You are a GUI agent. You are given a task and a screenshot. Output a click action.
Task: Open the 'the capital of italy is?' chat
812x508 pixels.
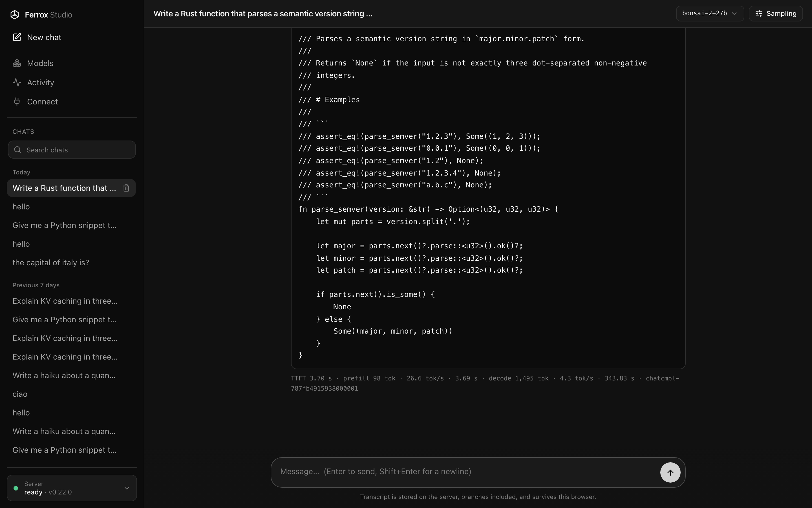(71, 263)
